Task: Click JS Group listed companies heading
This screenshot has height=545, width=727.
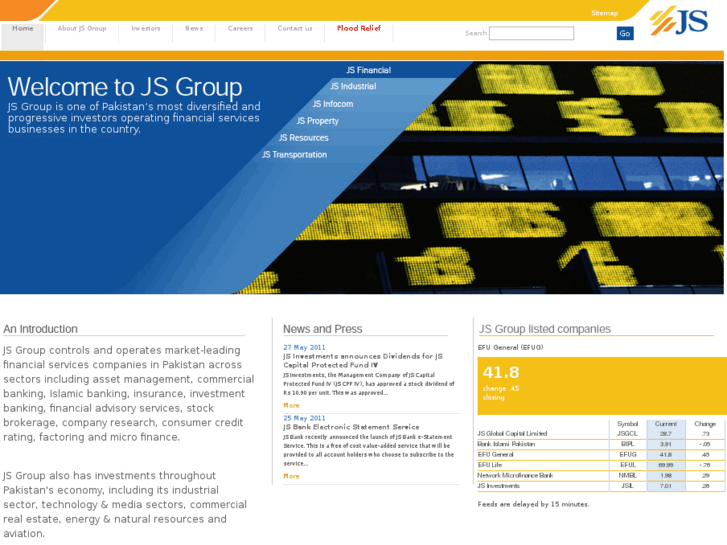Action: [x=545, y=329]
